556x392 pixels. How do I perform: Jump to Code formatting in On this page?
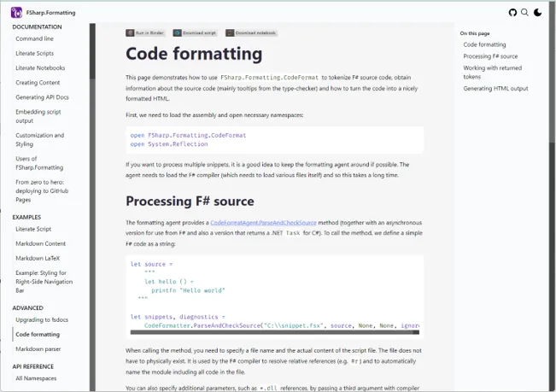click(484, 44)
